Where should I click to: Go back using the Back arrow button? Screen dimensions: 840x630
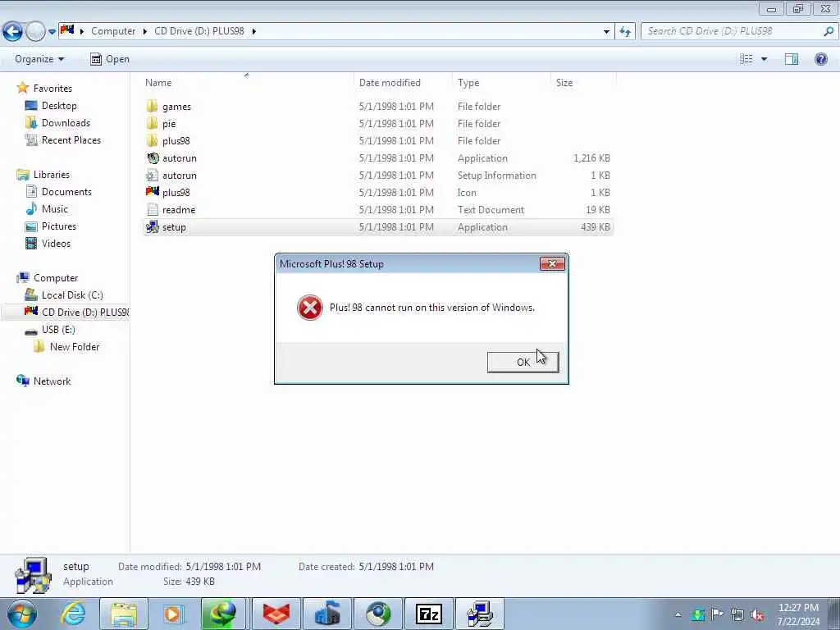coord(13,32)
